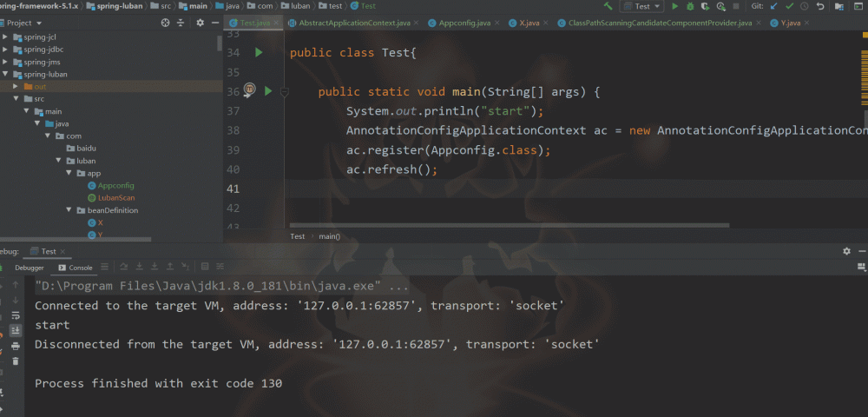Switch to ClassPathScanningCandidateComponentProvider.java tab
868x417 pixels.
click(x=660, y=23)
